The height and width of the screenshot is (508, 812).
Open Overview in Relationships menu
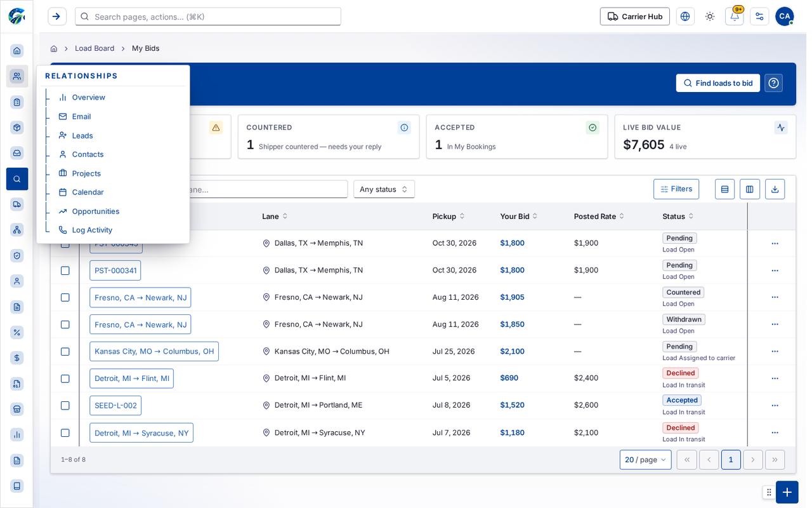click(88, 97)
